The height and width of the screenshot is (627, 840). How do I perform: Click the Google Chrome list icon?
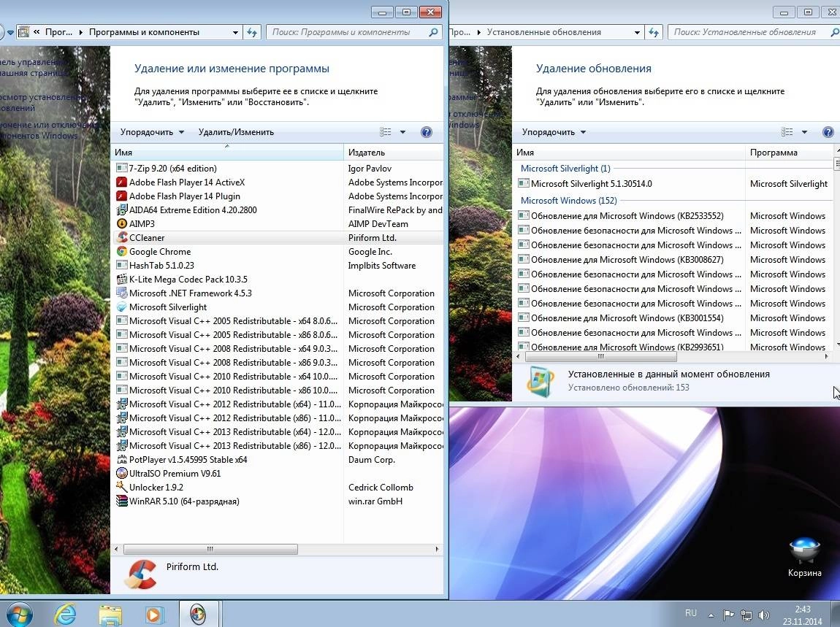(x=121, y=252)
